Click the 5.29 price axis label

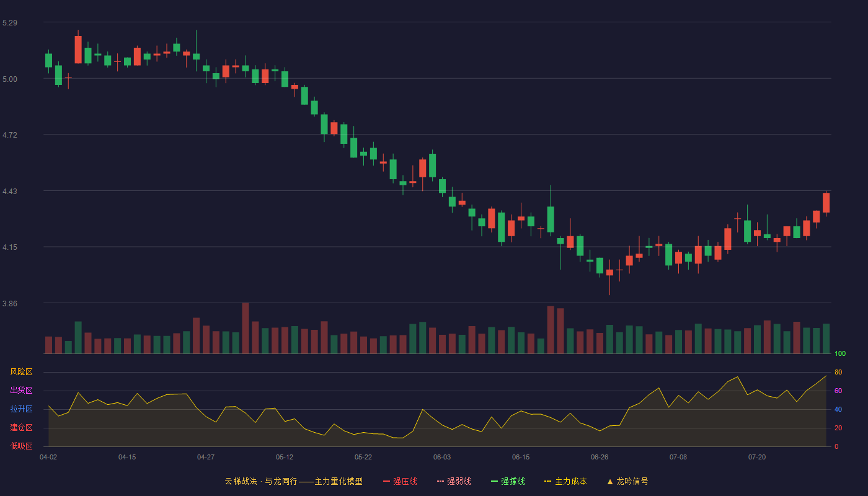click(x=10, y=23)
